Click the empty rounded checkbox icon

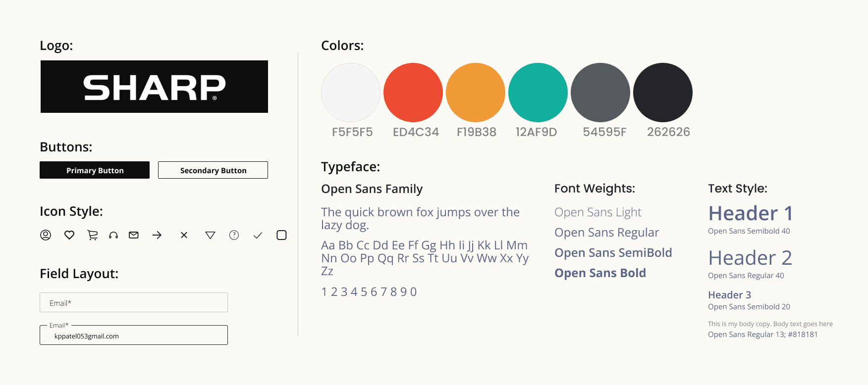(x=281, y=235)
